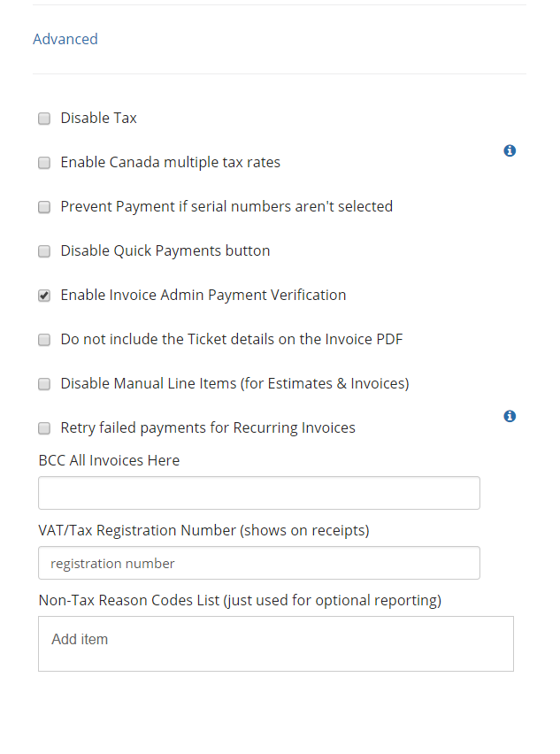Click the Retry failed payments label text
Image resolution: width=560 pixels, height=754 pixels.
pos(208,427)
